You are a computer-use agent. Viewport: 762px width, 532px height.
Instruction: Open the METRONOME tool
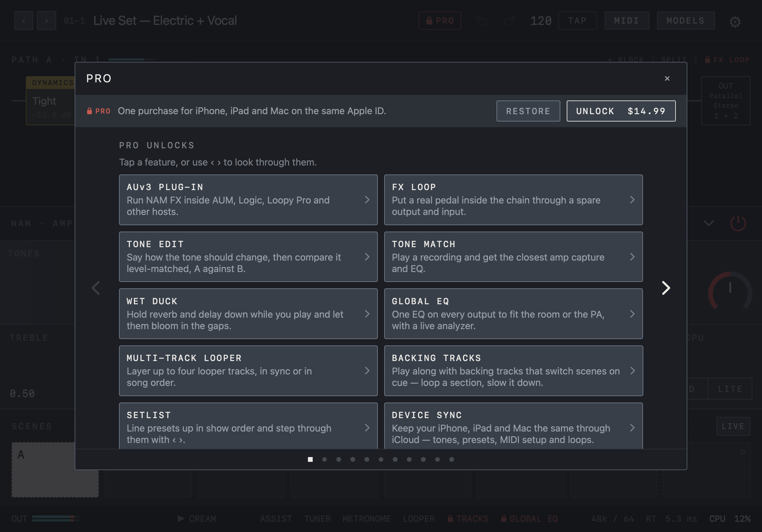tap(366, 519)
